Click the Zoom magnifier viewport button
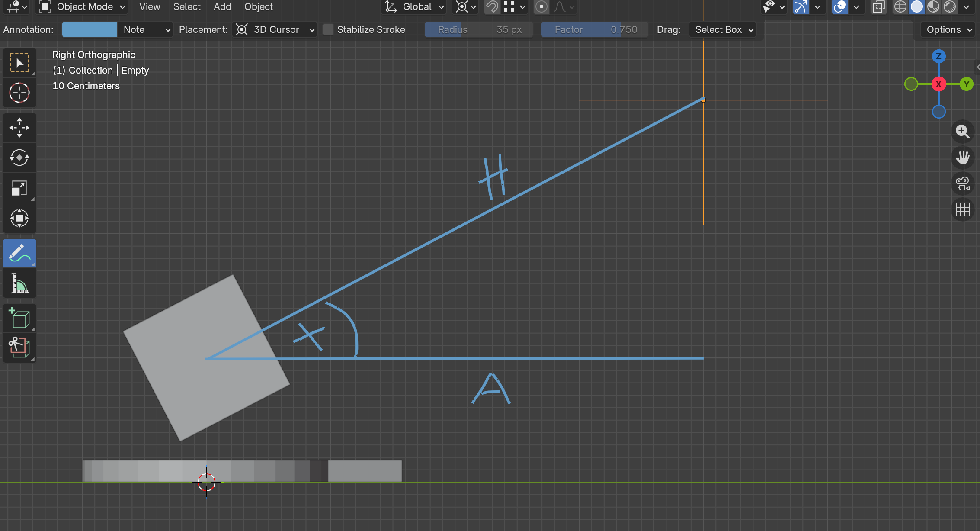This screenshot has width=980, height=531. point(963,131)
